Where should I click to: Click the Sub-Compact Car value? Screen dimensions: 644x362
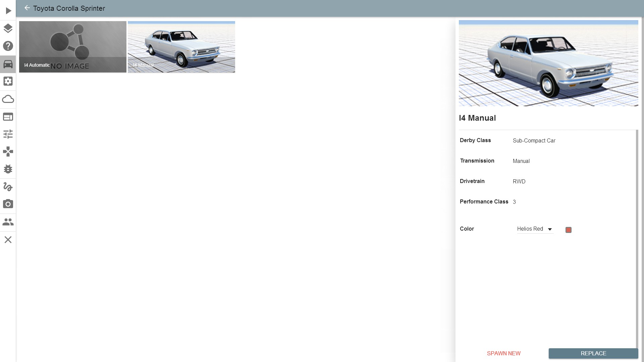534,141
